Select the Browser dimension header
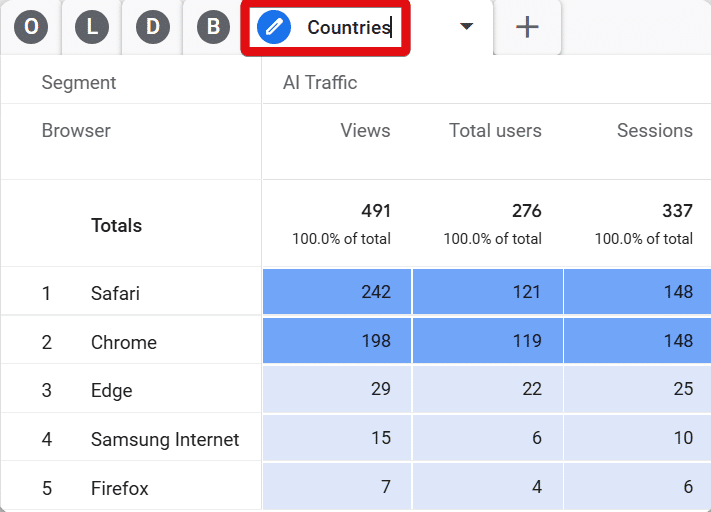 76,131
